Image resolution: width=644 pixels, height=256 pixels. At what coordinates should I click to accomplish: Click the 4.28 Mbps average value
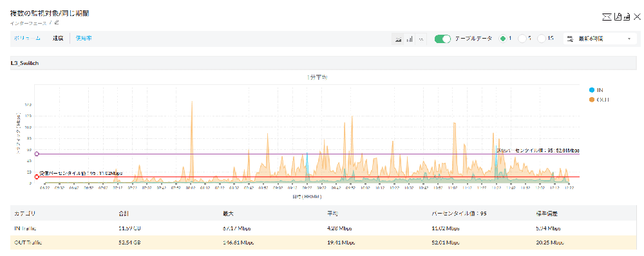tap(339, 228)
